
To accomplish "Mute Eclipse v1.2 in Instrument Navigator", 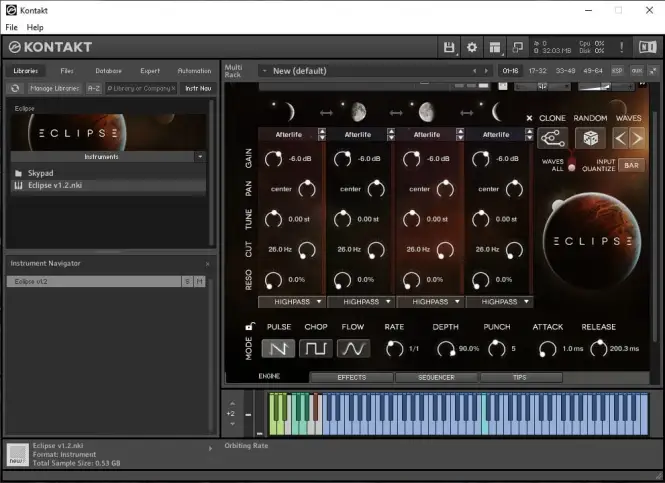I will click(200, 281).
